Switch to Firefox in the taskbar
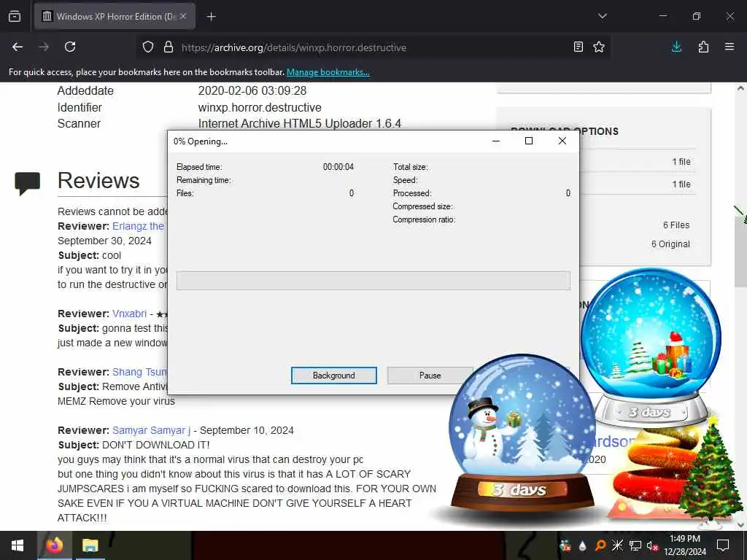Screen dimensions: 747x560 [x=54, y=545]
